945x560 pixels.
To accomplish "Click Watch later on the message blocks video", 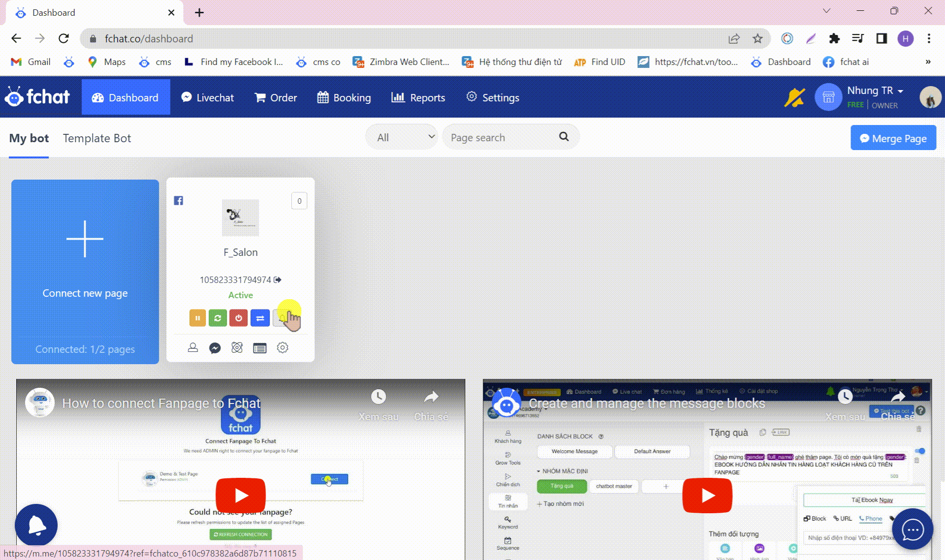I will (x=845, y=404).
